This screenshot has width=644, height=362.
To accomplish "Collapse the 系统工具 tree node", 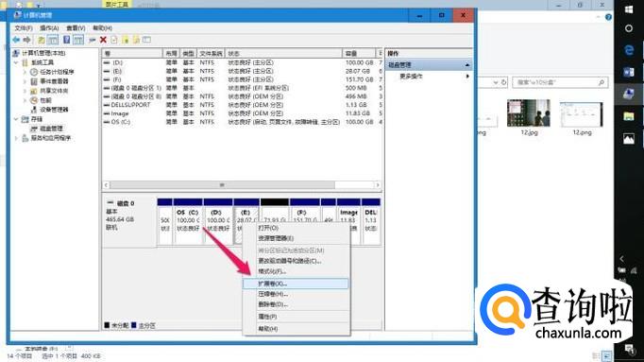I will [16, 62].
